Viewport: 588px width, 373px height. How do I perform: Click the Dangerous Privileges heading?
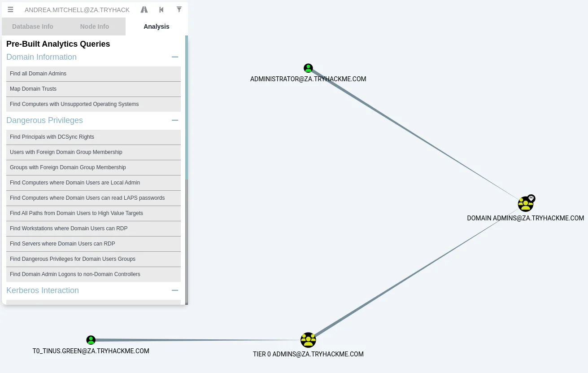pyautogui.click(x=44, y=120)
